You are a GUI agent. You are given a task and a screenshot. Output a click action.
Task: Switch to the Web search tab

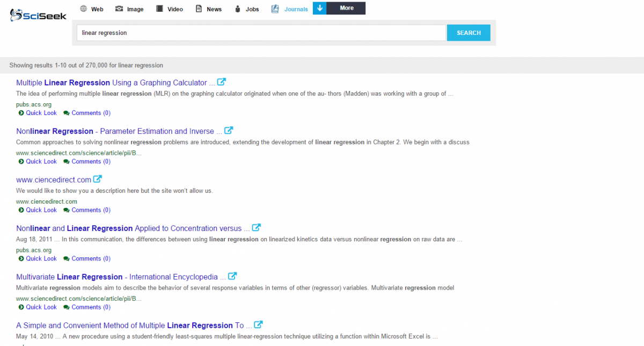[91, 9]
